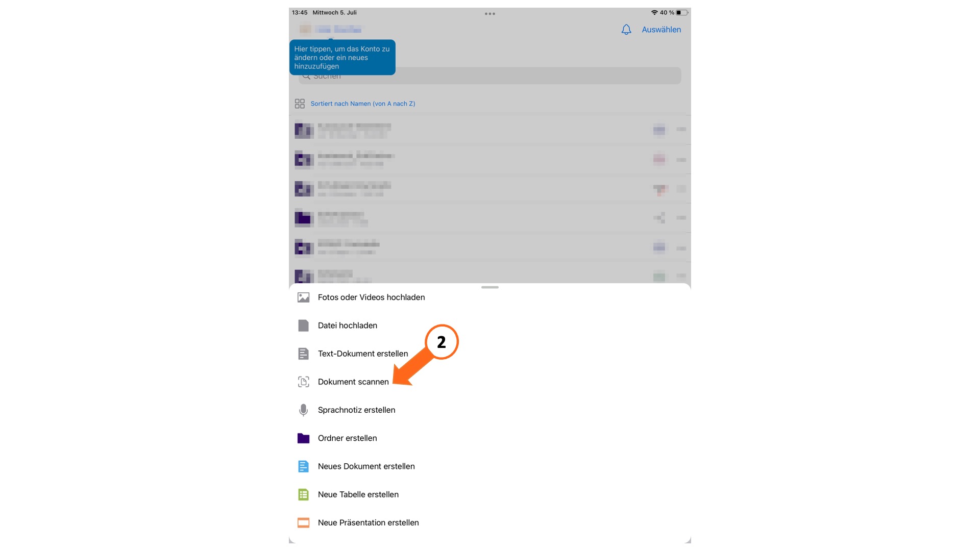The width and height of the screenshot is (980, 551).
Task: Choose 'Neue Tabelle erstellen'
Action: pos(358,494)
